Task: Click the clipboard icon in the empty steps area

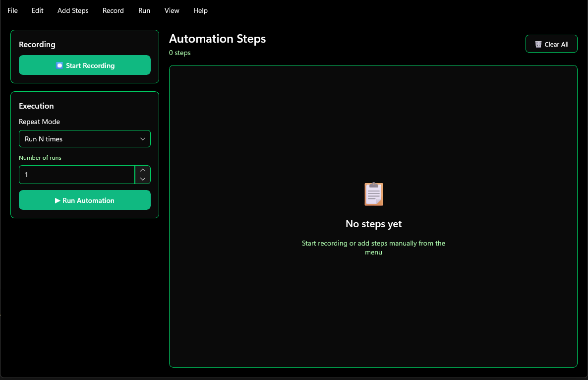Action: click(374, 194)
